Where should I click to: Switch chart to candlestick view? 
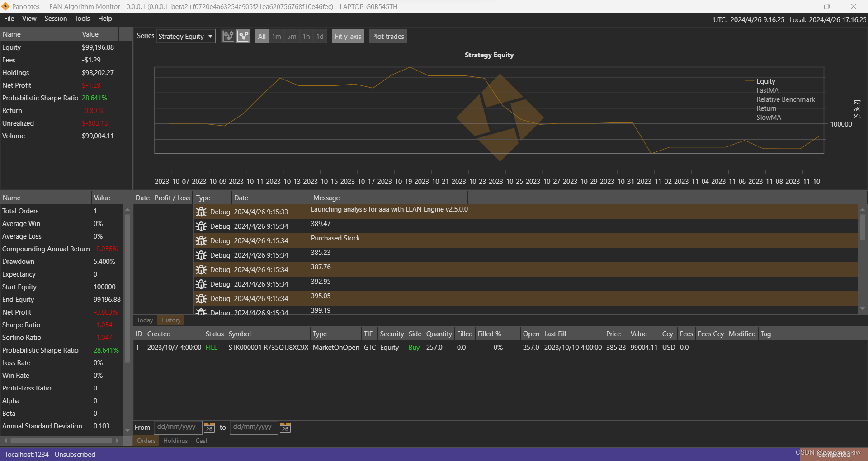click(228, 36)
